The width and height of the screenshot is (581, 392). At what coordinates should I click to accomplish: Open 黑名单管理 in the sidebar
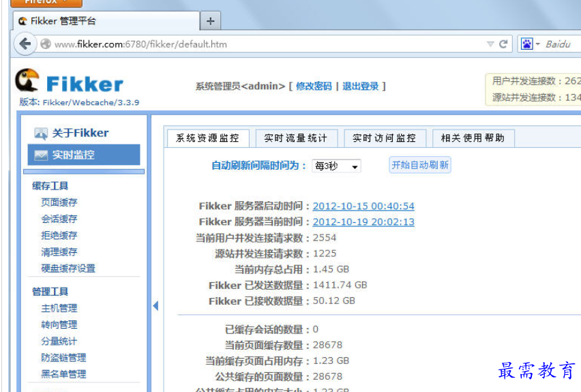(x=63, y=374)
